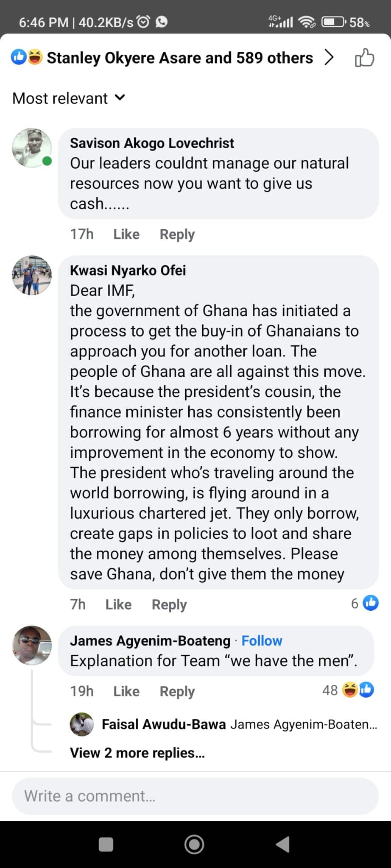View the 48 reactions on James's comment
The height and width of the screenshot is (868, 391).
[348, 690]
